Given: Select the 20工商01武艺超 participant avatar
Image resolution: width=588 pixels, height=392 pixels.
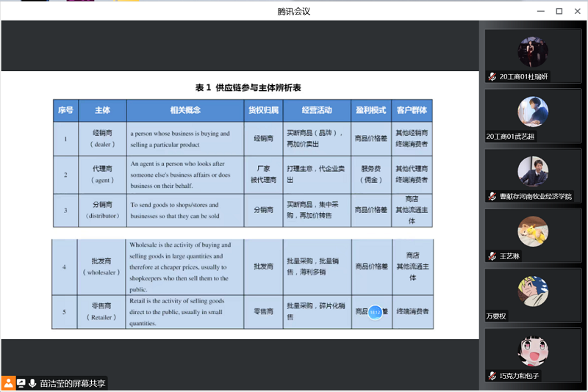Looking at the screenshot, I should 533,112.
